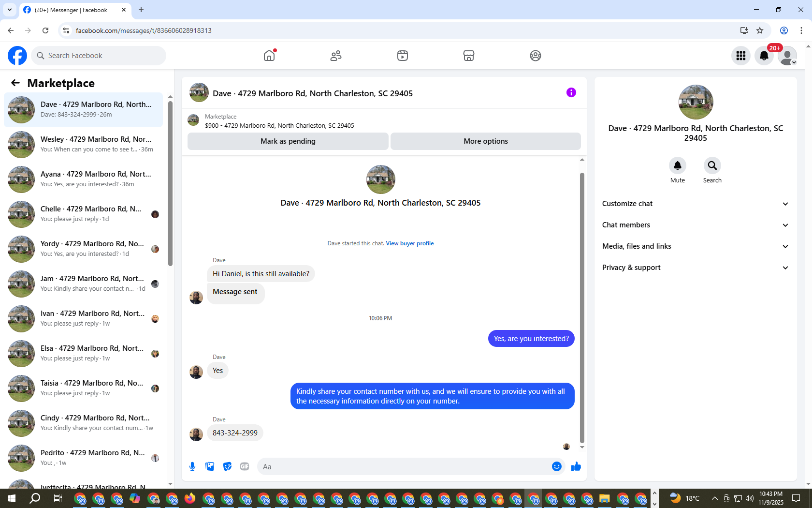Open the Home feed icon
This screenshot has height=508, width=812.
[269, 56]
